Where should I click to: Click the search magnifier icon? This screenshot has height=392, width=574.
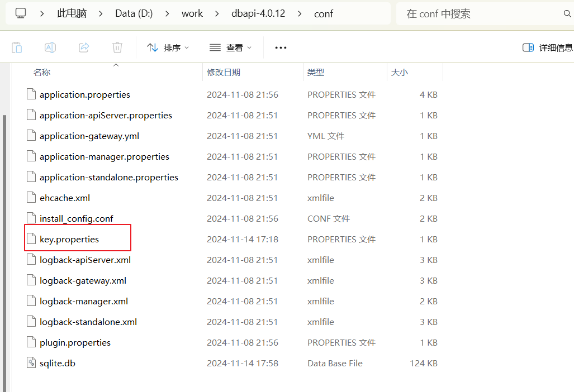[x=567, y=14]
